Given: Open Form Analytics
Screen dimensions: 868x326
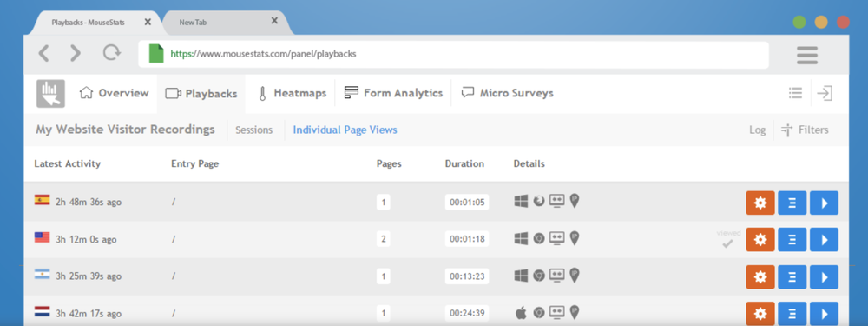Looking at the screenshot, I should click(393, 93).
